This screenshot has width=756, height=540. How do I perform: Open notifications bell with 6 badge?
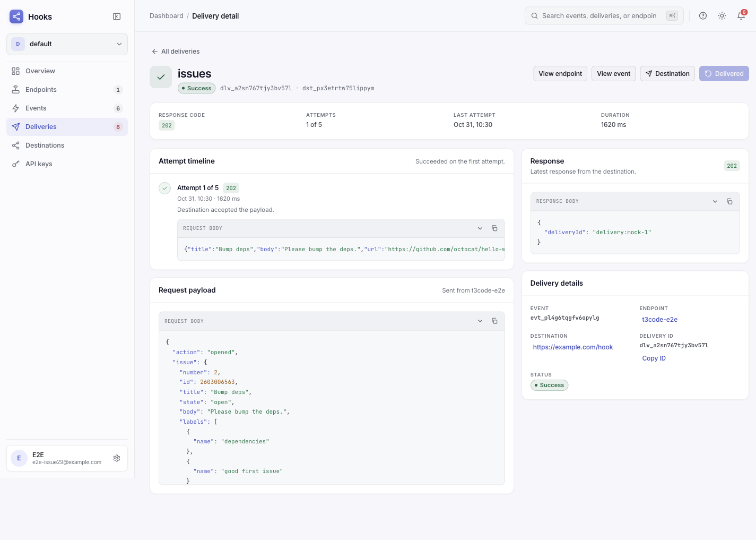pyautogui.click(x=741, y=16)
